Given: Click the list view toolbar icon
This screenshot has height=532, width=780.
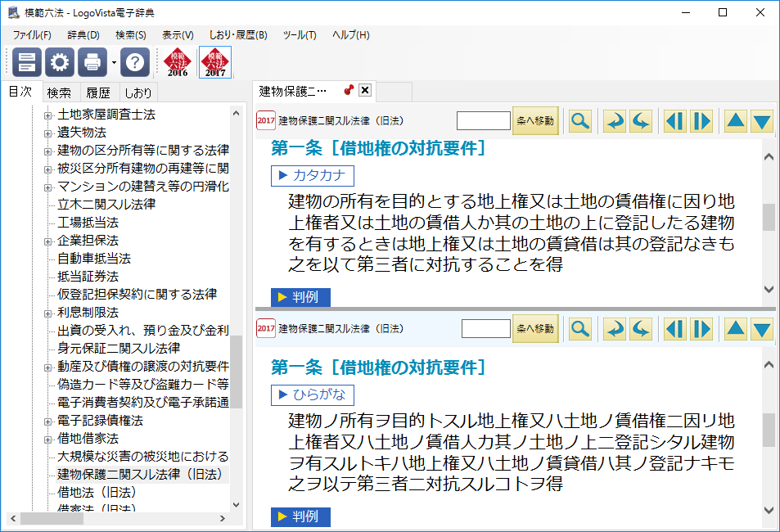Looking at the screenshot, I should click(27, 62).
